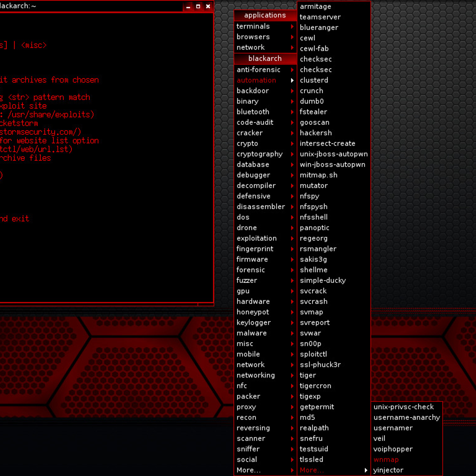This screenshot has width=476, height=476.
Task: Expand arrow next to the second More... entry
Action: (x=366, y=470)
